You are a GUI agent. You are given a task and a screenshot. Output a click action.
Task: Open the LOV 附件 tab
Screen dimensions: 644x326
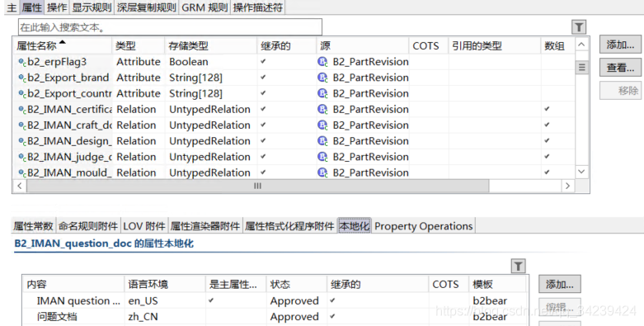pyautogui.click(x=144, y=226)
